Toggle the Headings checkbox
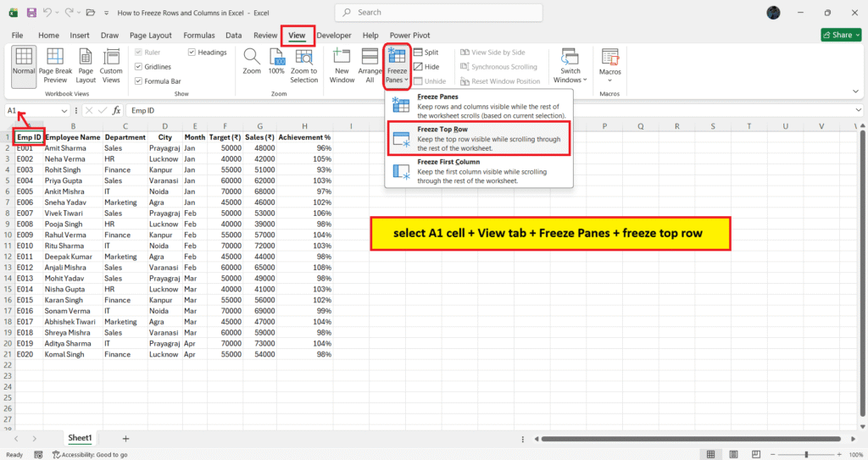Viewport: 868px width, 460px height. tap(192, 52)
